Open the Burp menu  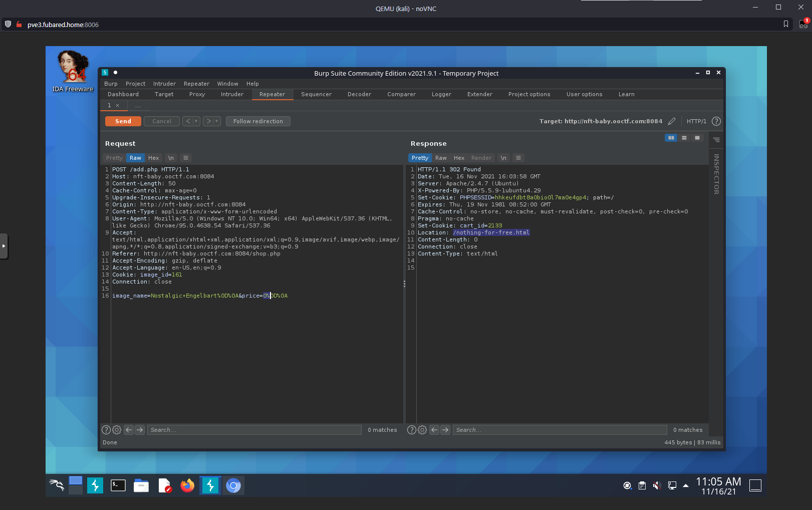coord(111,84)
